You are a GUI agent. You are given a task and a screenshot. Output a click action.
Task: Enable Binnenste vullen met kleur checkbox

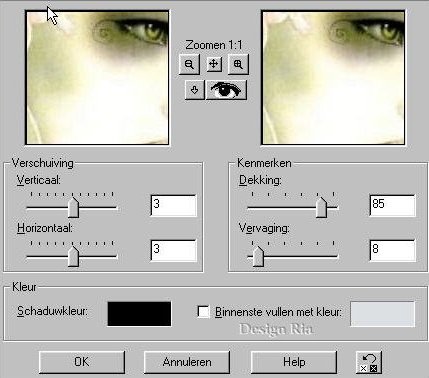(x=203, y=312)
